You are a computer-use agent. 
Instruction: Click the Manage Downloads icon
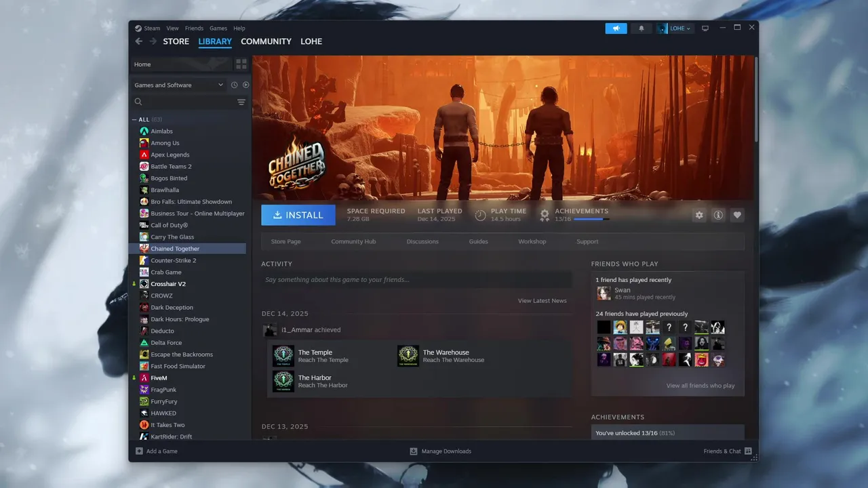414,451
